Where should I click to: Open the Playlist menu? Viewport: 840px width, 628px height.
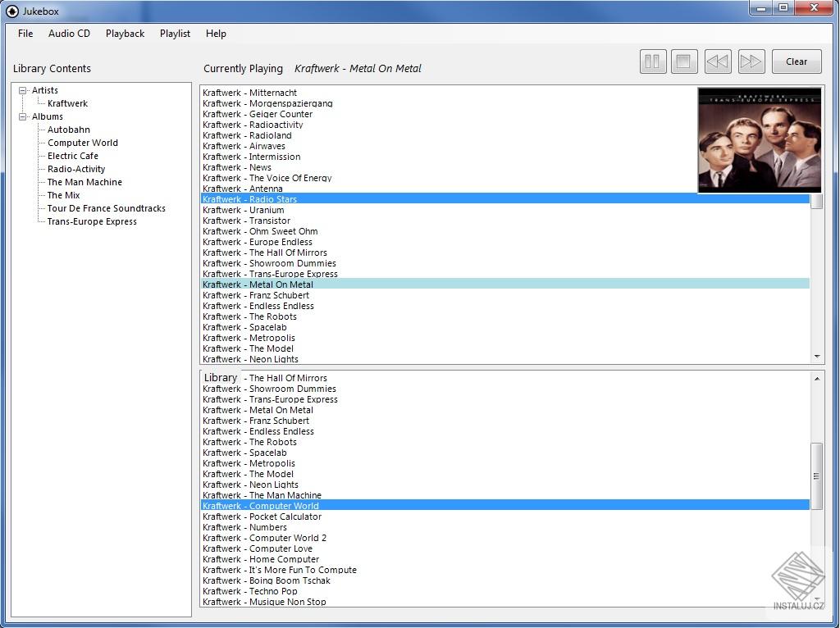coord(175,33)
